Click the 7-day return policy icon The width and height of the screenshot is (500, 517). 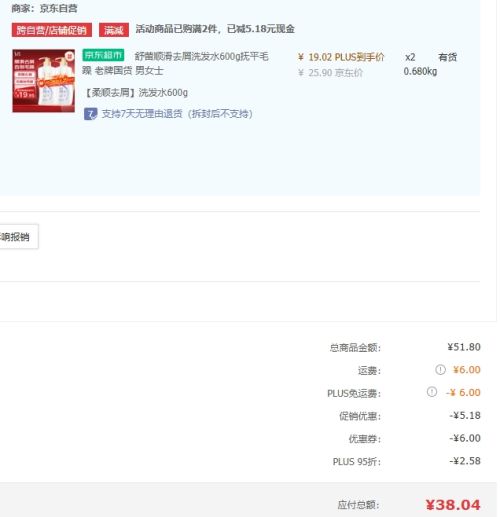coord(90,114)
